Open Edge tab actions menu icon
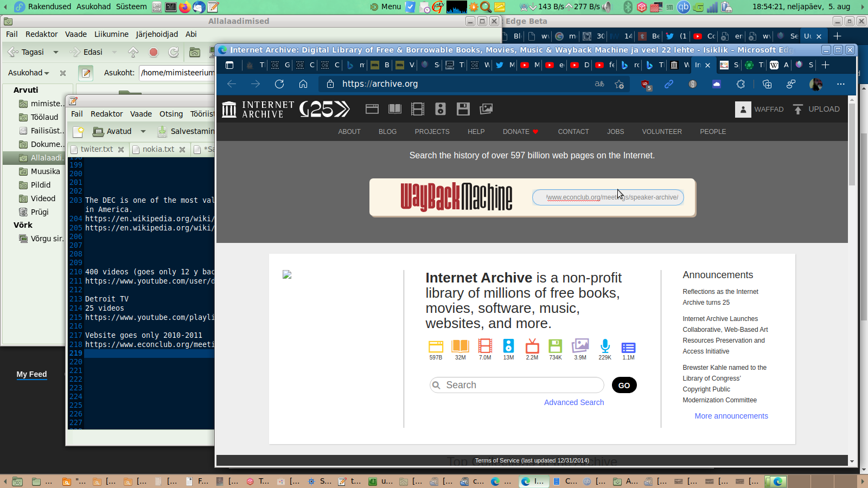Screen dimensions: 868x488 (x=229, y=65)
